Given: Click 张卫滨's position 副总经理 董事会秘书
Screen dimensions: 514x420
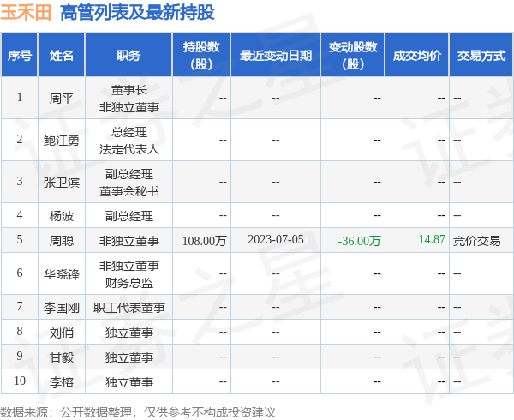Looking at the screenshot, I should (128, 183).
